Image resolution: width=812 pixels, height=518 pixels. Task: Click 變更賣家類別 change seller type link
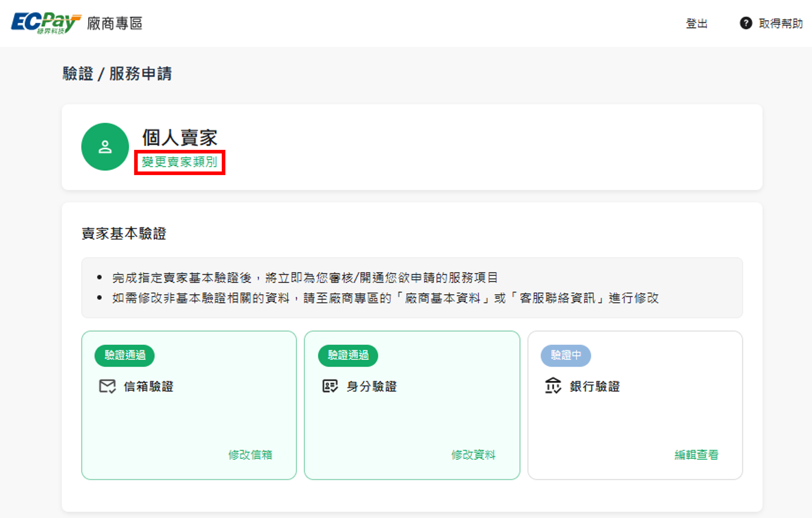tap(179, 162)
